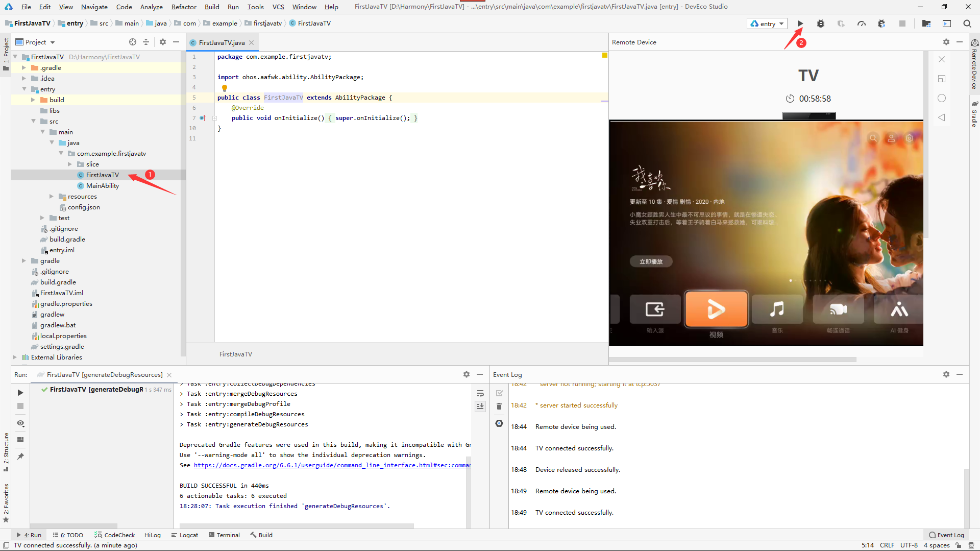Toggle scroll to end in Run console
Image resolution: width=980 pixels, height=551 pixels.
pyautogui.click(x=480, y=406)
